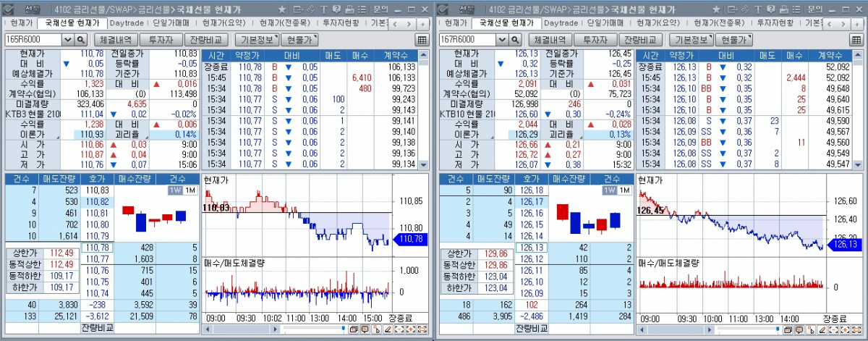
Task: Switch to Daytrade tab in left window
Action: (x=127, y=23)
